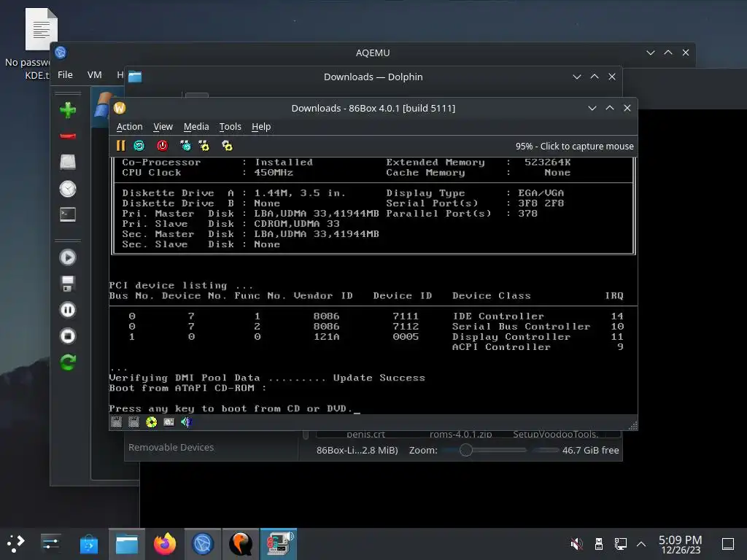The image size is (747, 560).
Task: Delete VM with AQEMU red minus icon
Action: click(x=68, y=136)
